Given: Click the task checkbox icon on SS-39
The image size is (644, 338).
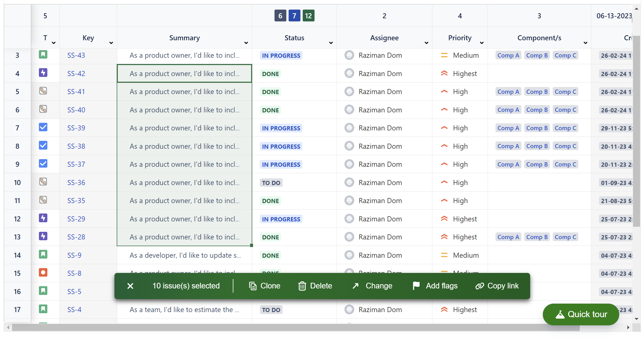Looking at the screenshot, I should 43,127.
